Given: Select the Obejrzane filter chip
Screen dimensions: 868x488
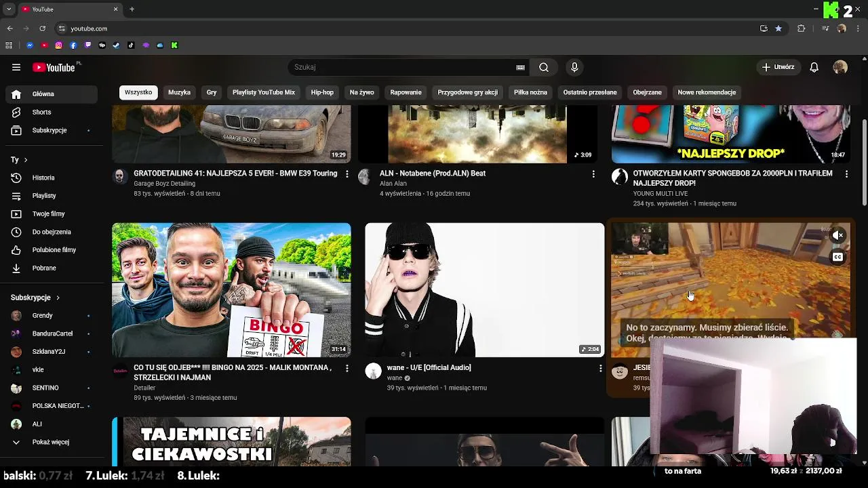Looking at the screenshot, I should [647, 92].
